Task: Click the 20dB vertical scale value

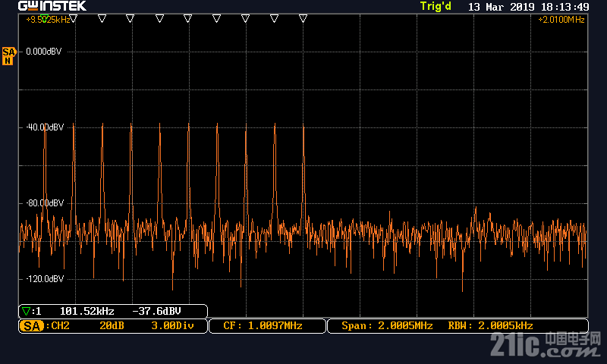Action: [112, 326]
